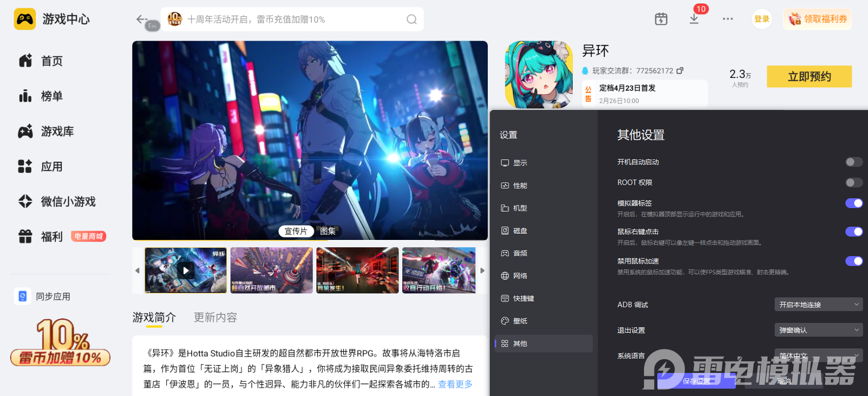Expand the 系统语言 dropdown
The image size is (868, 396).
818,356
